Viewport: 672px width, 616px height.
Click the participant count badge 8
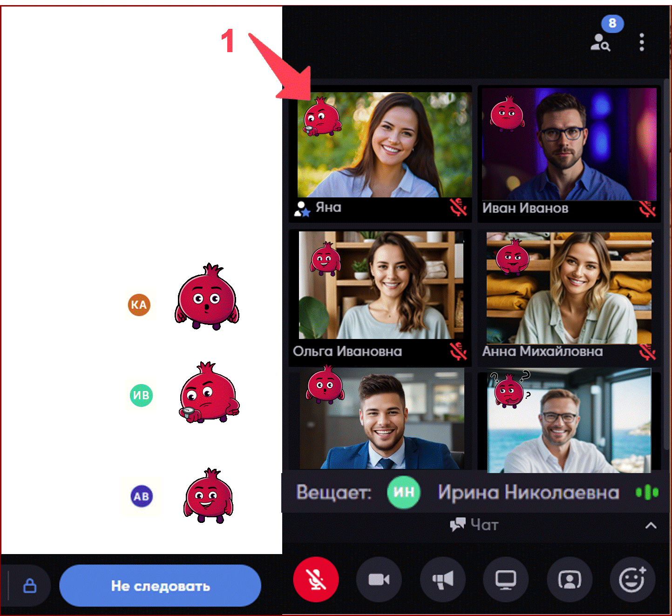[x=612, y=23]
